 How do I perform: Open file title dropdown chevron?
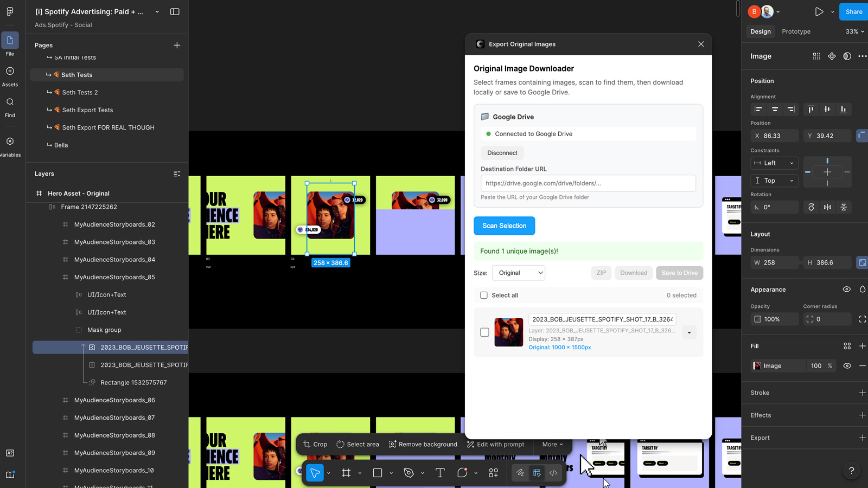pyautogui.click(x=157, y=11)
